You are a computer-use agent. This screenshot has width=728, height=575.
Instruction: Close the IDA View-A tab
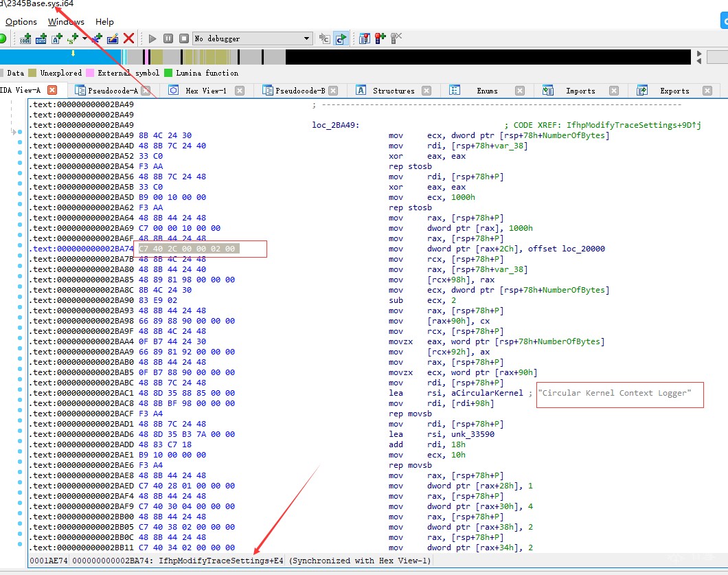coord(52,90)
